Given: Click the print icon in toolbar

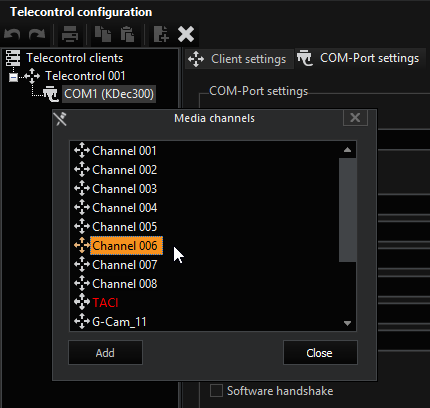Looking at the screenshot, I should pyautogui.click(x=70, y=34).
